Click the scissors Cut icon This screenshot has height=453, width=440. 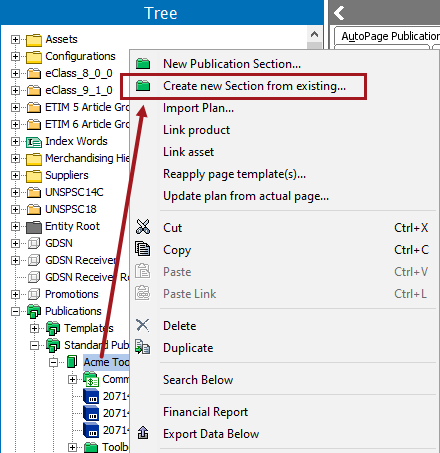click(x=143, y=227)
